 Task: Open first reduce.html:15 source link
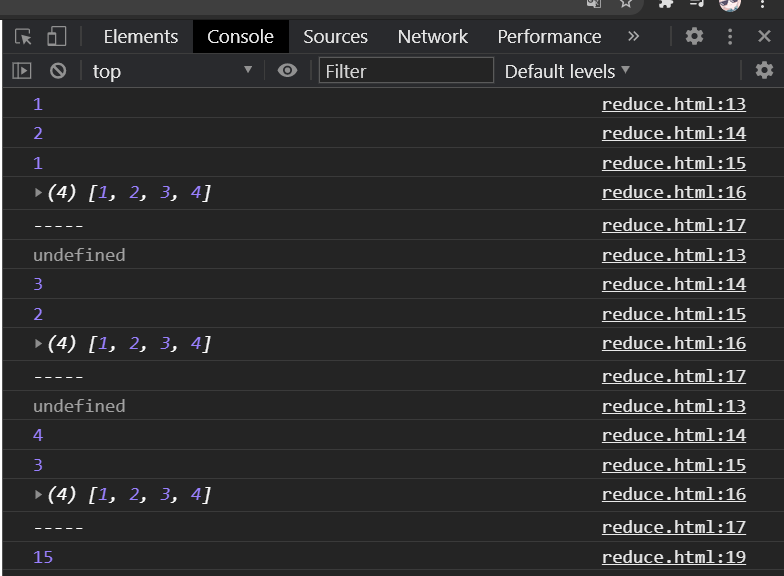(674, 163)
